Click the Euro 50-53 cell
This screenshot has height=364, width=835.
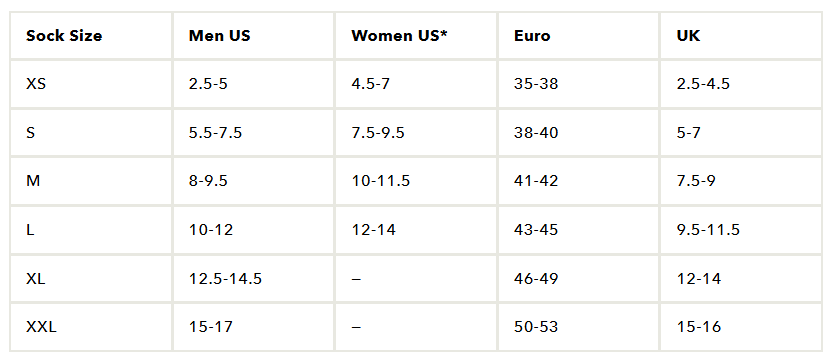click(578, 327)
